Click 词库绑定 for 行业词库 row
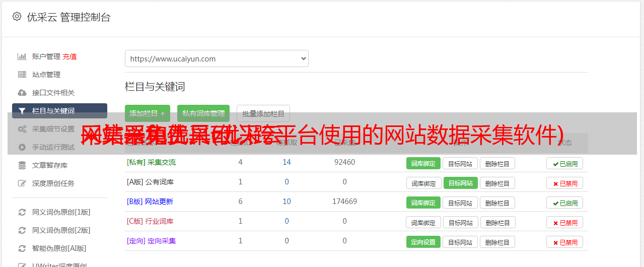This screenshot has width=644, height=267. point(423,222)
